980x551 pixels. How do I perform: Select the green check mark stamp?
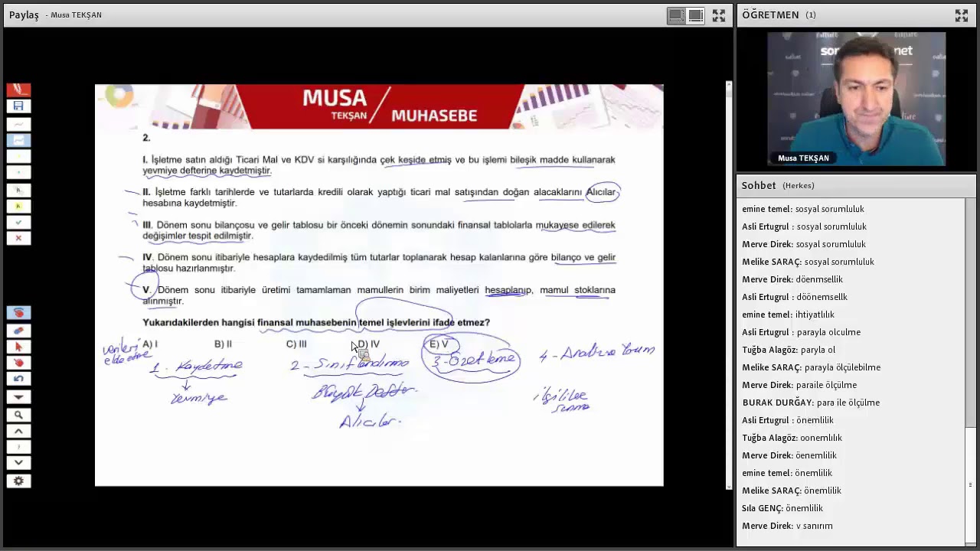point(18,223)
